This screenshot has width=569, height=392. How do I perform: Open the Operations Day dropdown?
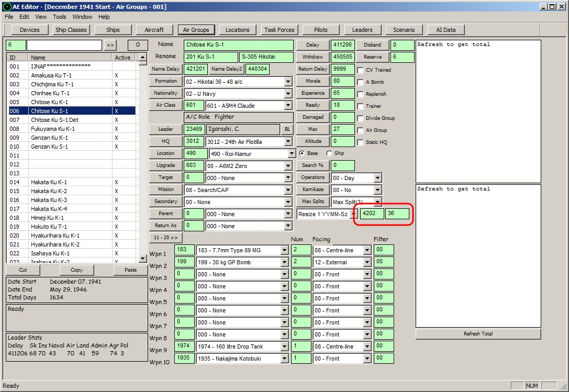(378, 178)
